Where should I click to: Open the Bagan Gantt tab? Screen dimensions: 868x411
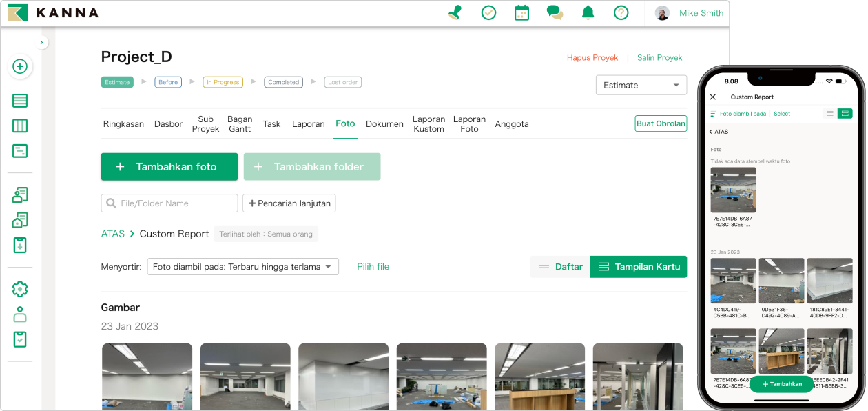point(240,124)
